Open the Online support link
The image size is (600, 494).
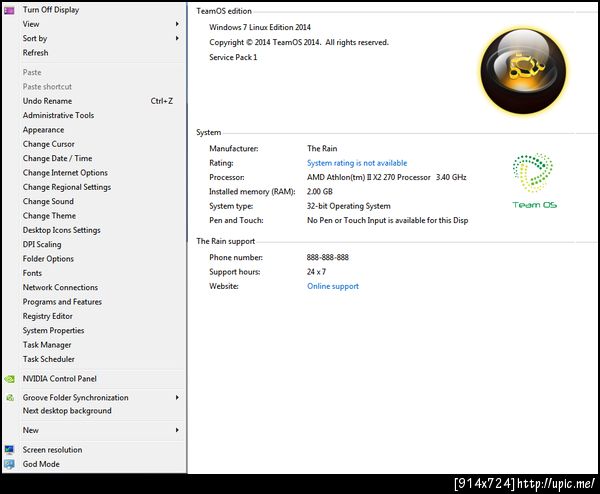(x=333, y=286)
